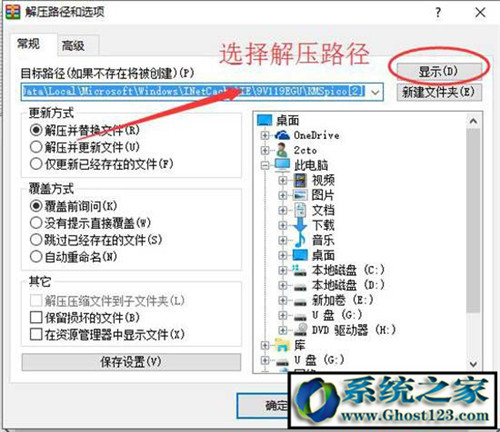Viewport: 500px width, 432px height.
Task: Expand the 库 library tree node
Action: tap(265, 346)
